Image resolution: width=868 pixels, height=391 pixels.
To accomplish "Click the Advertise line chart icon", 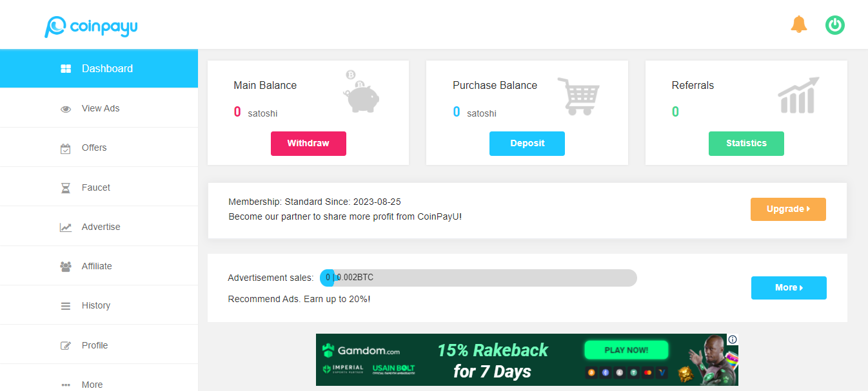I will 65,226.
